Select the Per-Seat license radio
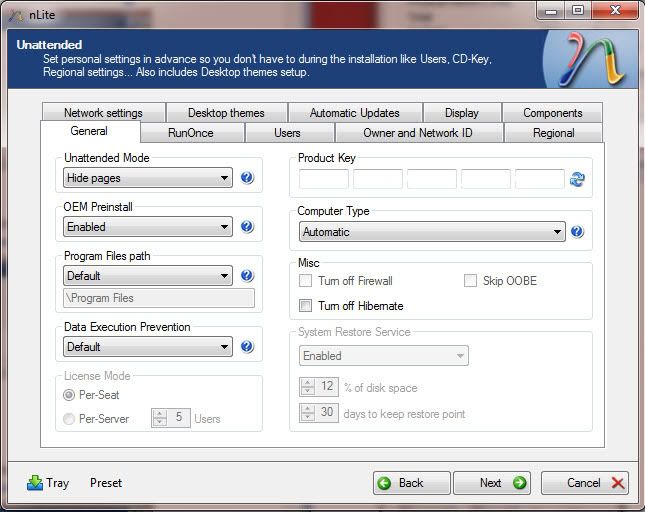This screenshot has height=512, width=645. point(69,395)
